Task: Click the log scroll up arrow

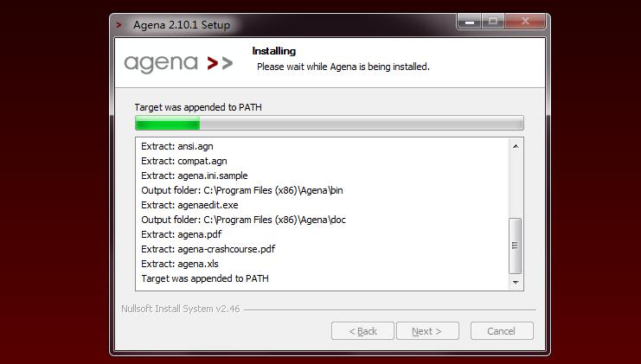Action: pos(516,146)
